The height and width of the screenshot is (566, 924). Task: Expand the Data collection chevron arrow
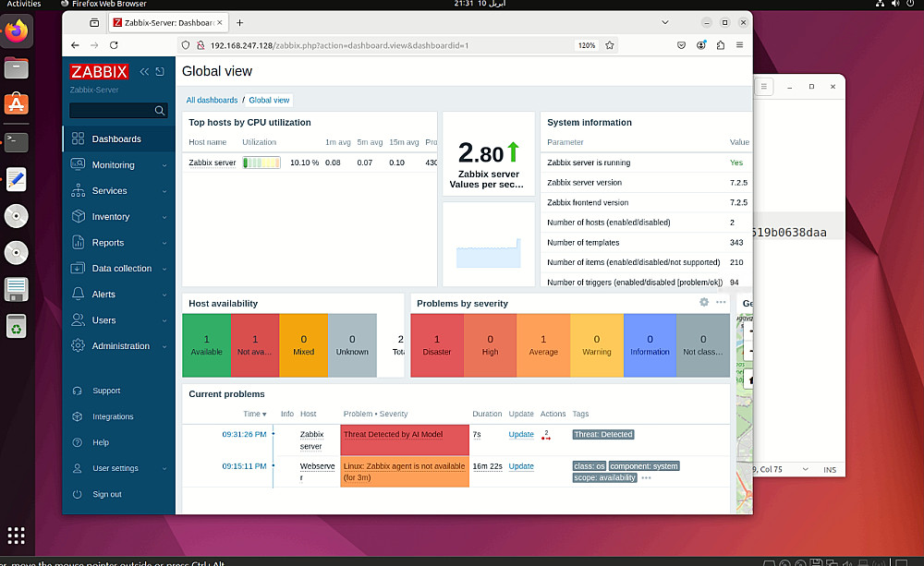164,270
